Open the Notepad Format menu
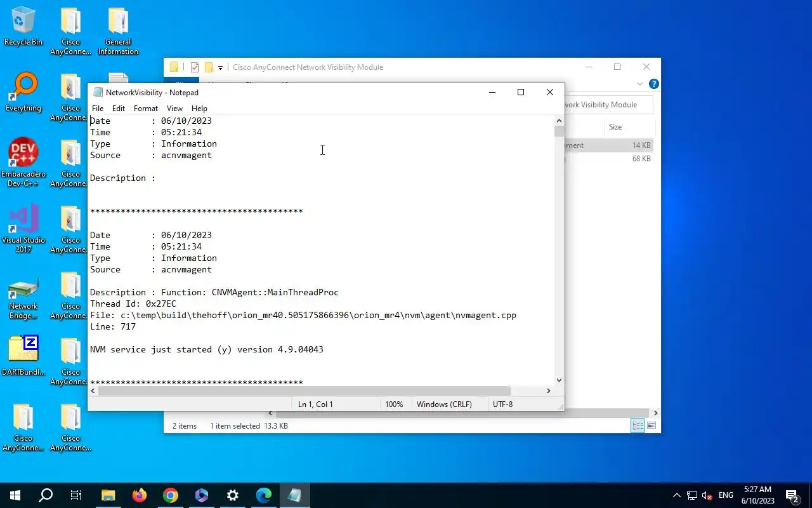This screenshot has height=508, width=812. [x=146, y=109]
